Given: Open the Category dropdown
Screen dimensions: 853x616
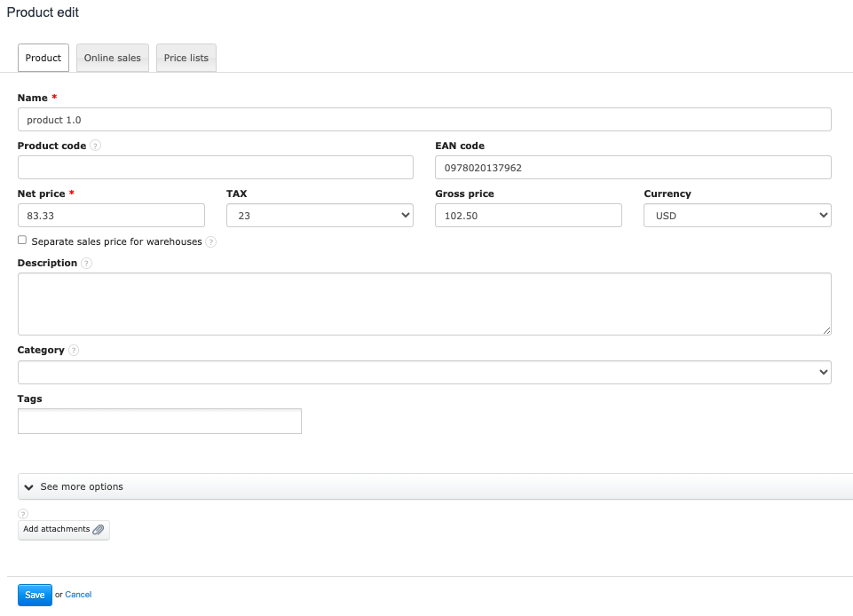Looking at the screenshot, I should (x=424, y=373).
